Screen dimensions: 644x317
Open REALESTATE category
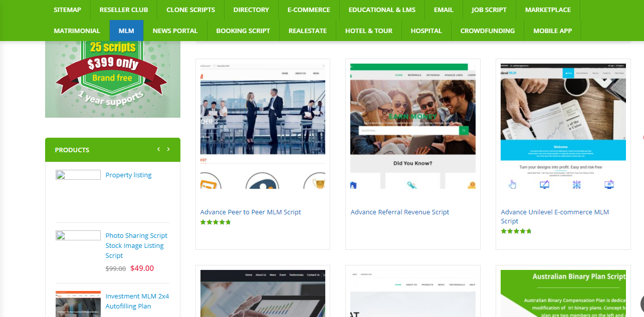(308, 31)
